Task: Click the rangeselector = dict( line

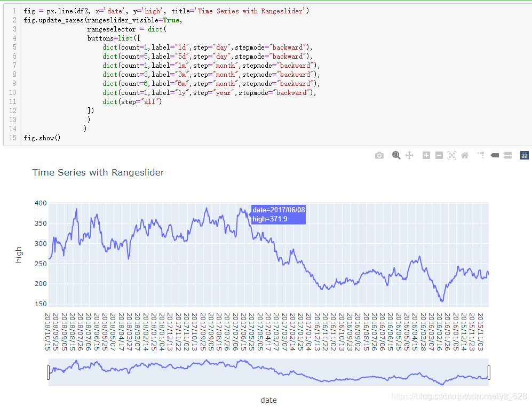Action: pyautogui.click(x=127, y=29)
